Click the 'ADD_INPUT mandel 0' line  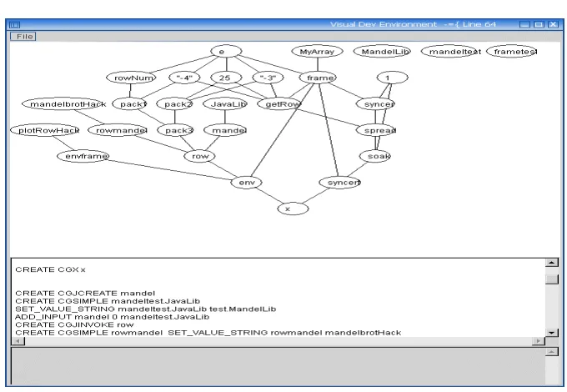(x=112, y=317)
